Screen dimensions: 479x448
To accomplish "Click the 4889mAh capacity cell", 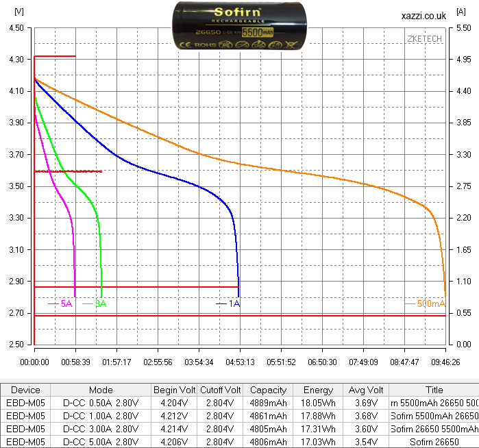I will [268, 403].
